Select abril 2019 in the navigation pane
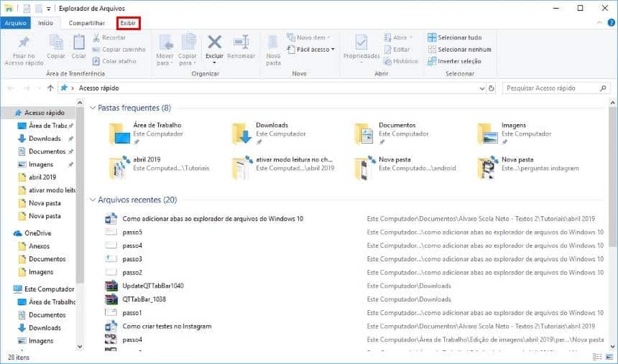The width and height of the screenshot is (618, 364). pyautogui.click(x=42, y=177)
